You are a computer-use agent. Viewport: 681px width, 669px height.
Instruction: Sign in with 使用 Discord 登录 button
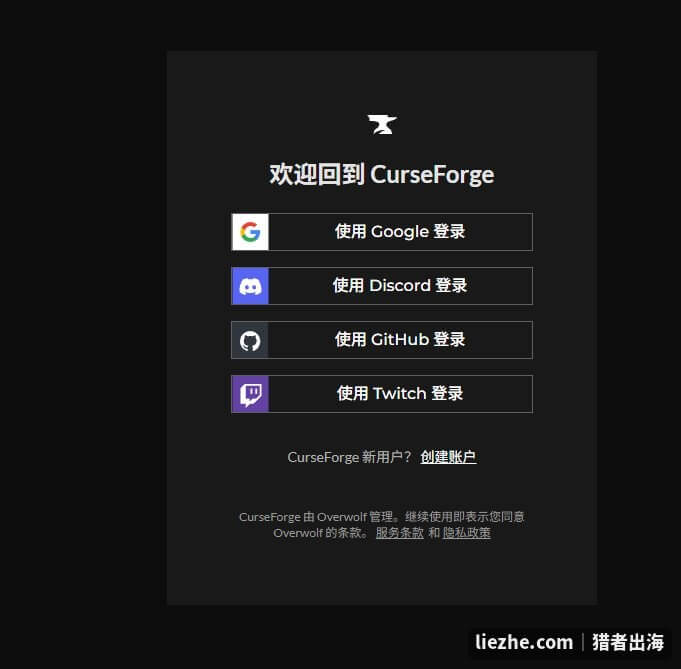pos(382,286)
